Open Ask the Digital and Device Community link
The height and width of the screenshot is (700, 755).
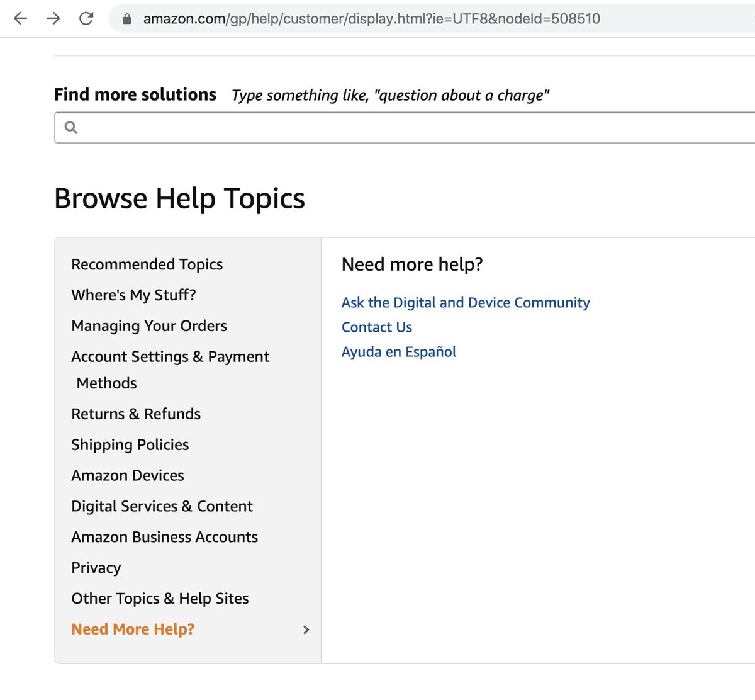coord(466,303)
